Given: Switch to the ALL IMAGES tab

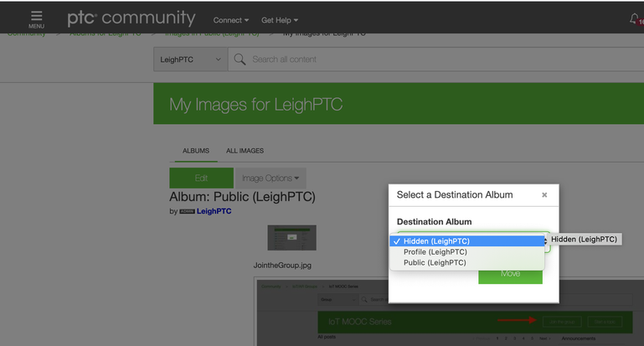Looking at the screenshot, I should [245, 151].
